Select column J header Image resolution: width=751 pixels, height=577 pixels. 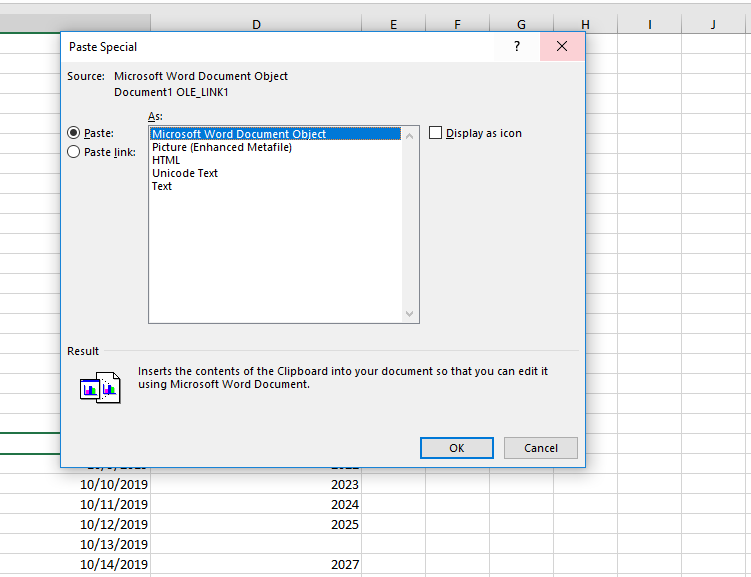[714, 24]
